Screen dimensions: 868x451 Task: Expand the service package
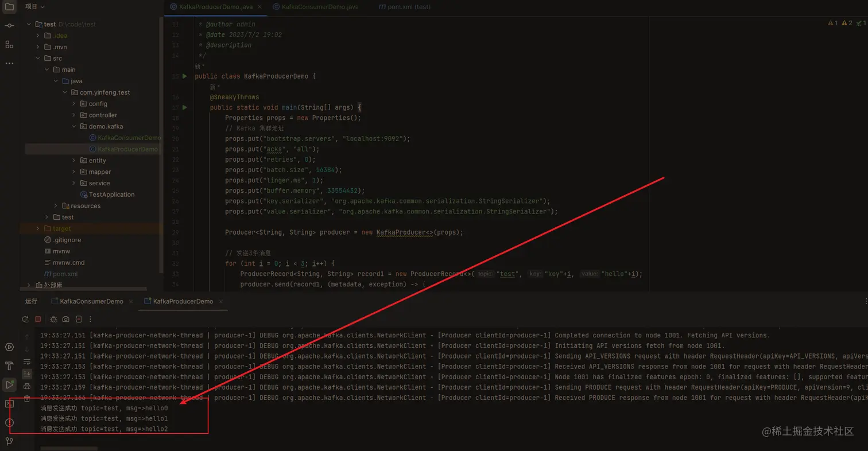pyautogui.click(x=74, y=183)
